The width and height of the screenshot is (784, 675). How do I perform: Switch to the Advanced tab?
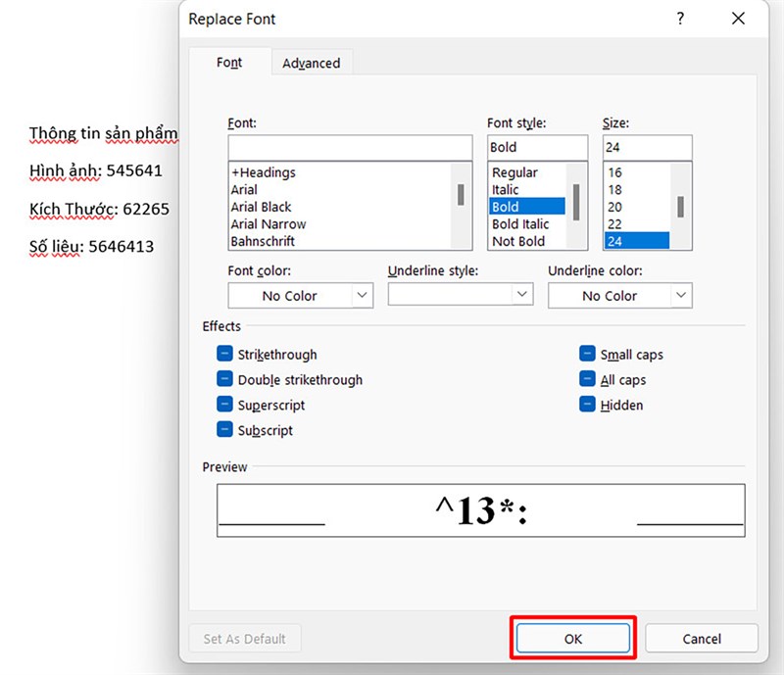pos(311,63)
